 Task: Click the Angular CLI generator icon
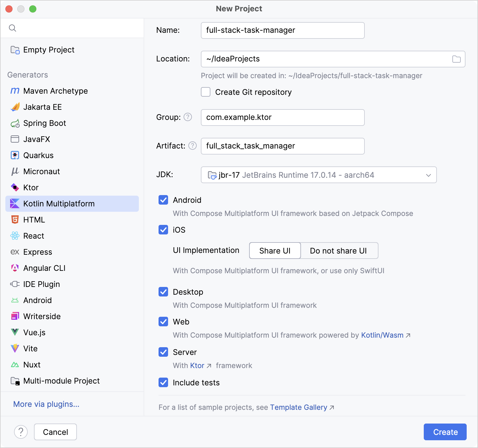pyautogui.click(x=15, y=268)
